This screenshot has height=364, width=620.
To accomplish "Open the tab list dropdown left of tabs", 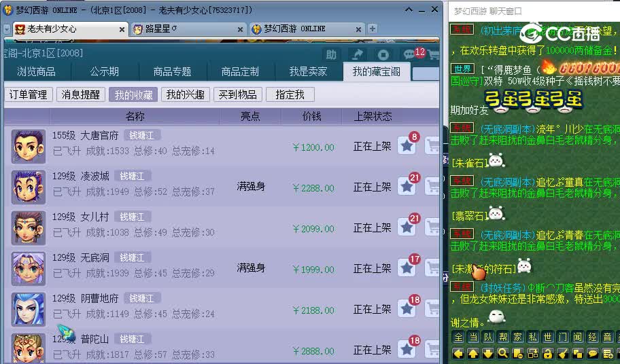I will (x=6, y=29).
